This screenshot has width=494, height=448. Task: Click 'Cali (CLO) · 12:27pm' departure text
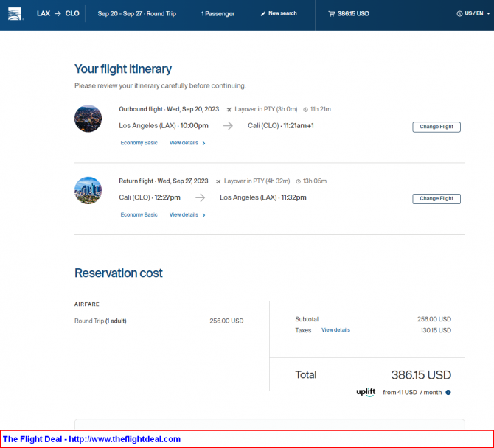[x=150, y=197]
